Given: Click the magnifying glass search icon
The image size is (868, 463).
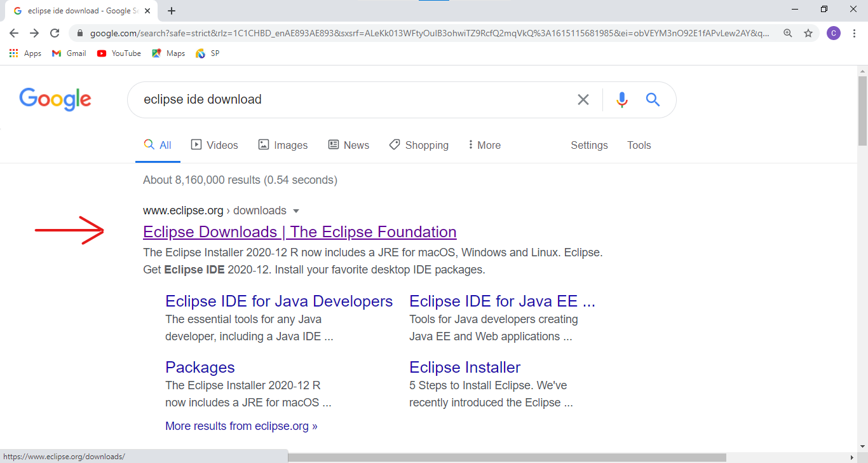Looking at the screenshot, I should [653, 99].
